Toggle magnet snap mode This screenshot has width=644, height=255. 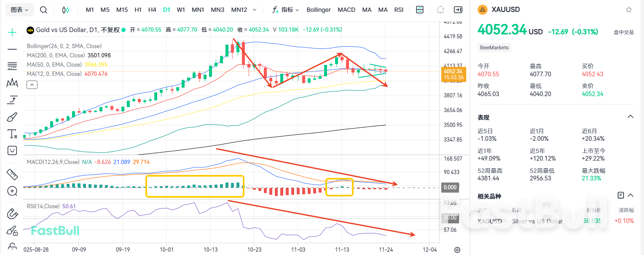click(x=12, y=214)
